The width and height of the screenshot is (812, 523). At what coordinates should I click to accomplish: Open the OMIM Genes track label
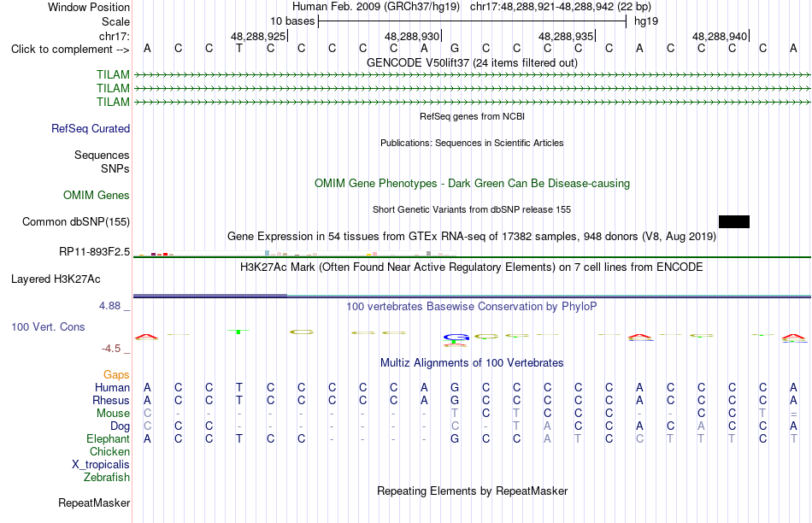[97, 195]
